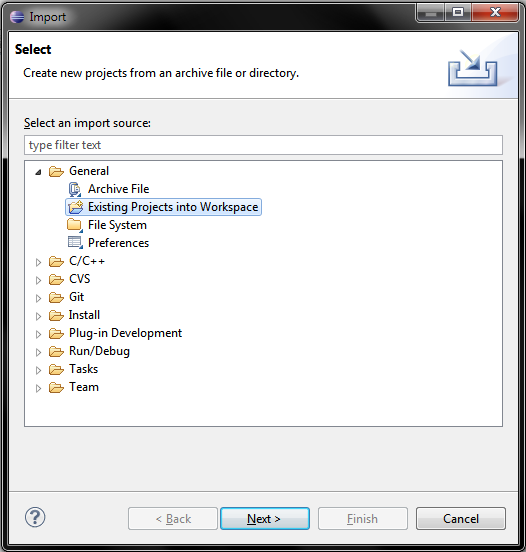Expand the Team category
The image size is (526, 552).
pyautogui.click(x=38, y=388)
